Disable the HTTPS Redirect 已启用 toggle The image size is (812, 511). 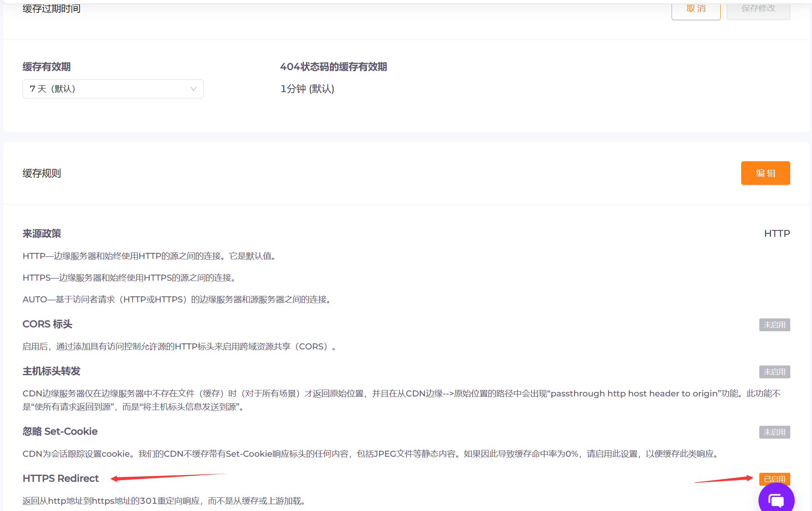[x=776, y=479]
